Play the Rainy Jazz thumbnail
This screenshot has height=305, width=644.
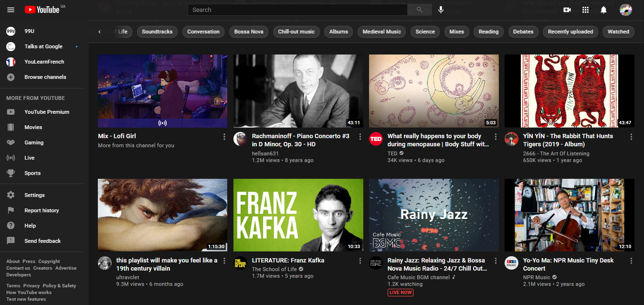(x=434, y=215)
